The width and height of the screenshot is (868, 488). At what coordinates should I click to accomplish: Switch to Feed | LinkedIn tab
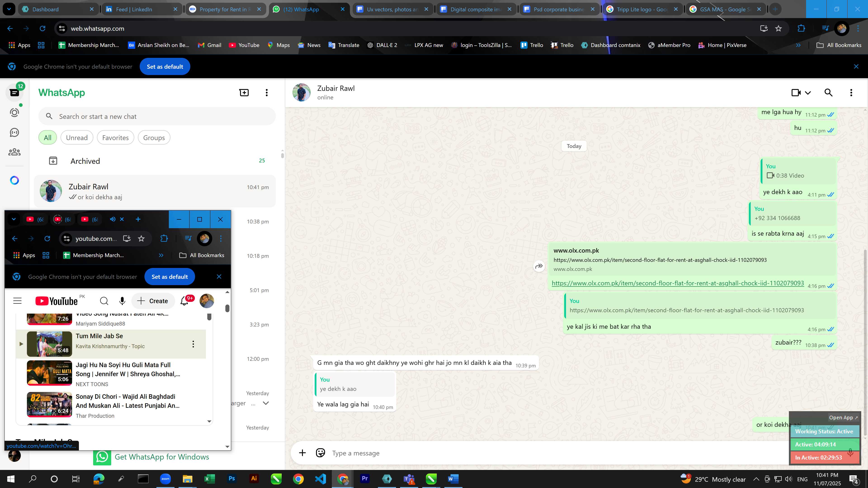(142, 9)
